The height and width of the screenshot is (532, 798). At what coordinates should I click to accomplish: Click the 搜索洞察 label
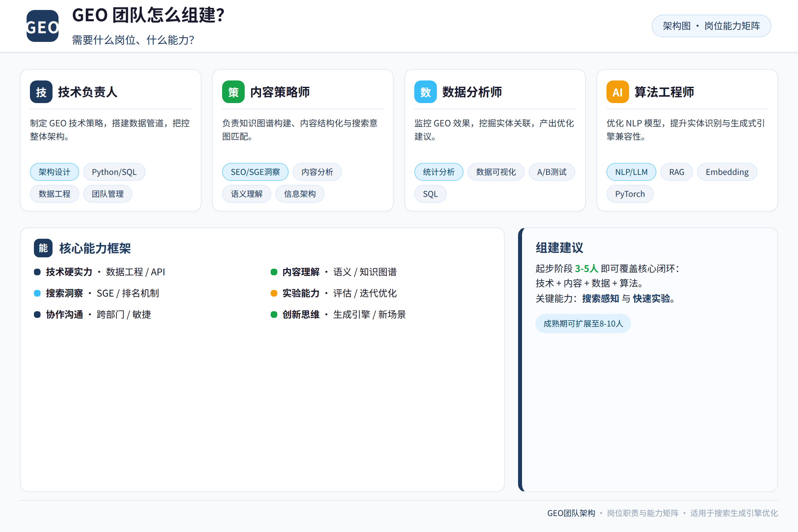[x=65, y=293]
